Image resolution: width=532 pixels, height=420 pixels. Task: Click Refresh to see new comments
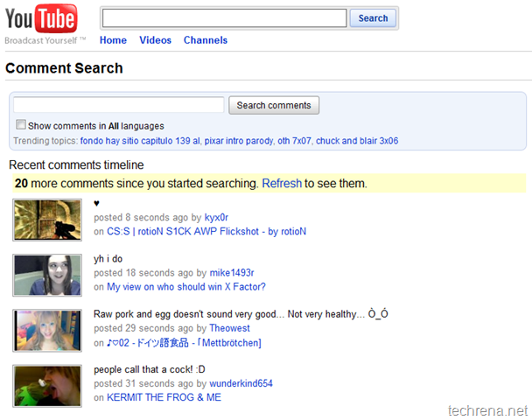pyautogui.click(x=282, y=183)
